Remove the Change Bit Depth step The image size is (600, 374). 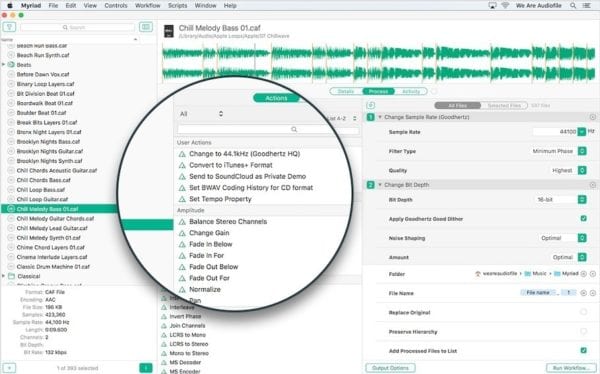(x=593, y=185)
